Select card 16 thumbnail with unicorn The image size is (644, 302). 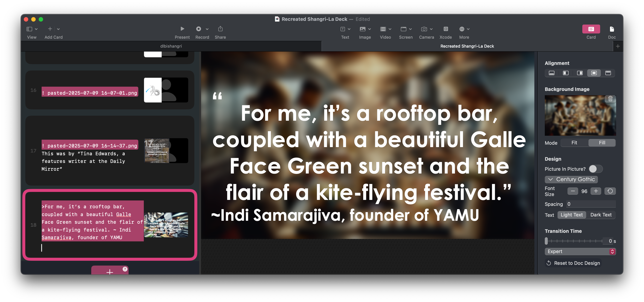[166, 90]
